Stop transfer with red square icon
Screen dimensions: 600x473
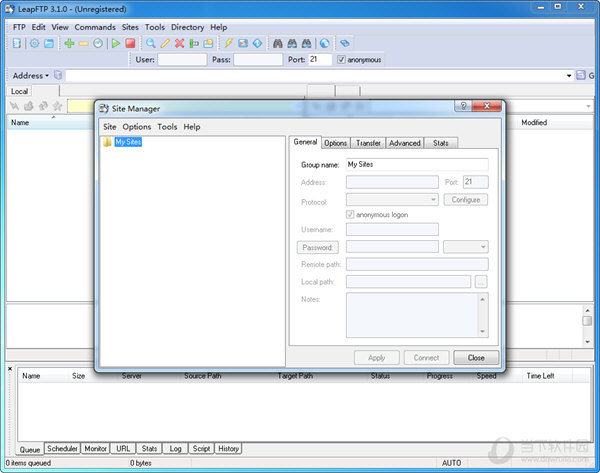point(130,43)
